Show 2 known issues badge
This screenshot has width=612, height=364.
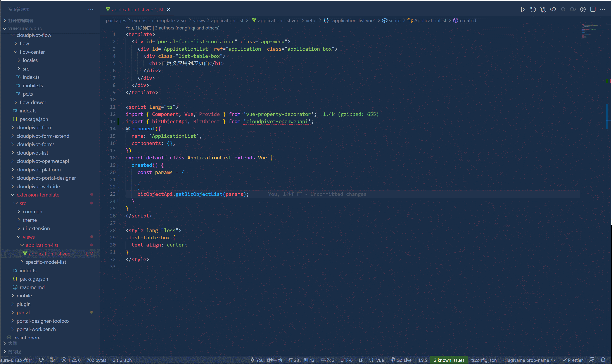[449, 360]
